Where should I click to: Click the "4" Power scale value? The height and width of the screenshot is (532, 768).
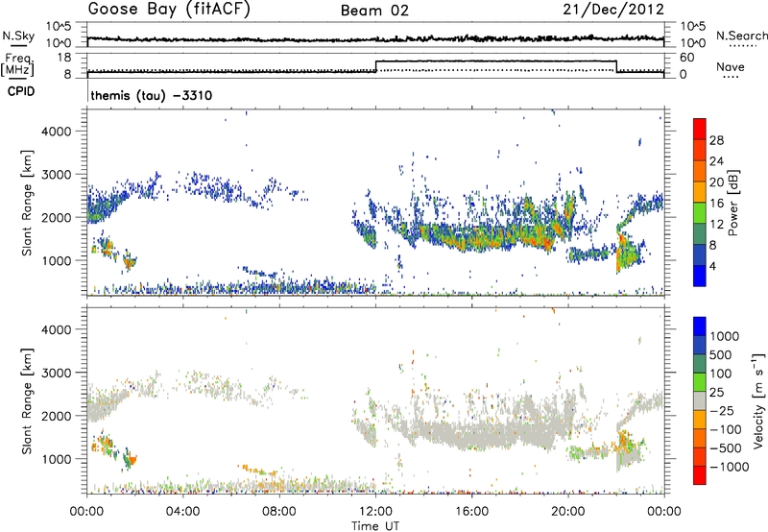tap(713, 266)
